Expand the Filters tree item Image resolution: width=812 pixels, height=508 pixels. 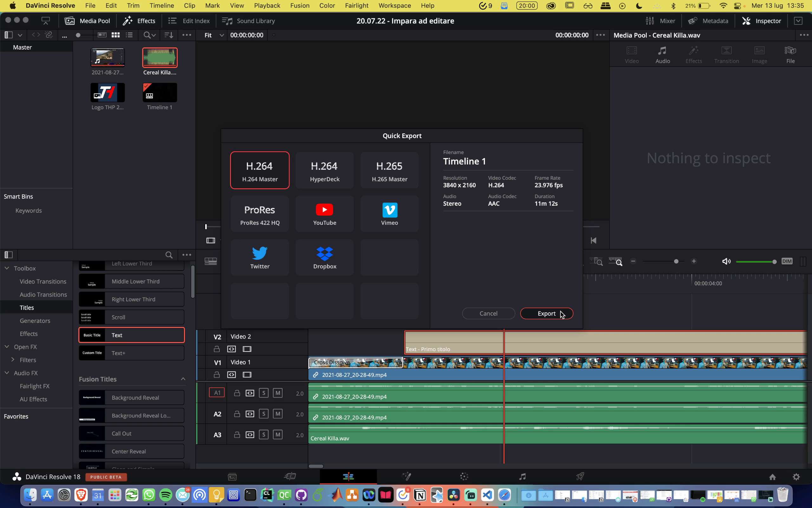[13, 359]
